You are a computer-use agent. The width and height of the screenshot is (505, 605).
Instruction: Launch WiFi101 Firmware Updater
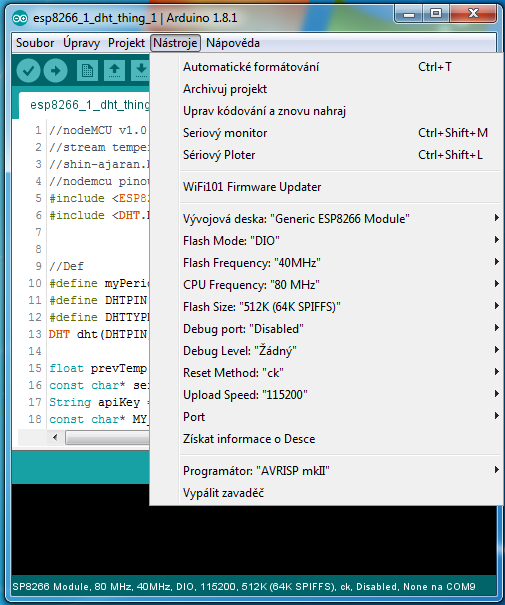[x=326, y=187]
